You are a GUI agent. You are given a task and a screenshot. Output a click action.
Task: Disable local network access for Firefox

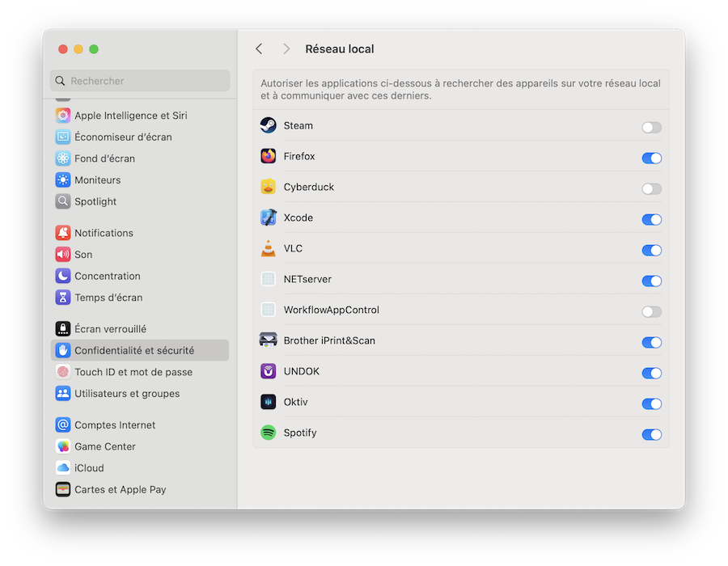tap(651, 158)
